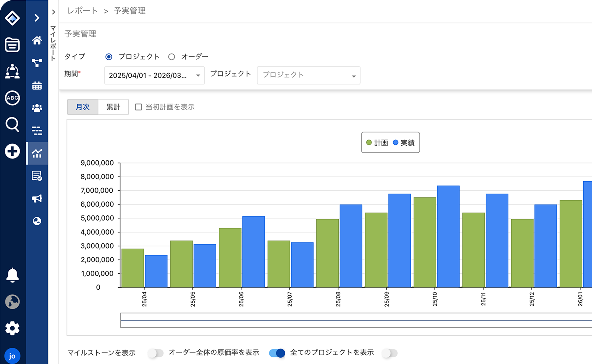The width and height of the screenshot is (592, 364).
Task: Open the people group icon
Action: pos(37,108)
